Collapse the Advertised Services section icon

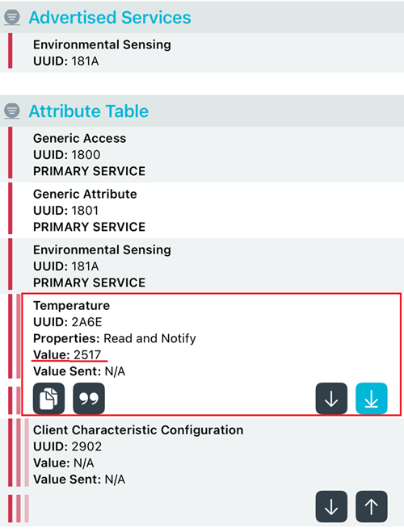point(12,17)
